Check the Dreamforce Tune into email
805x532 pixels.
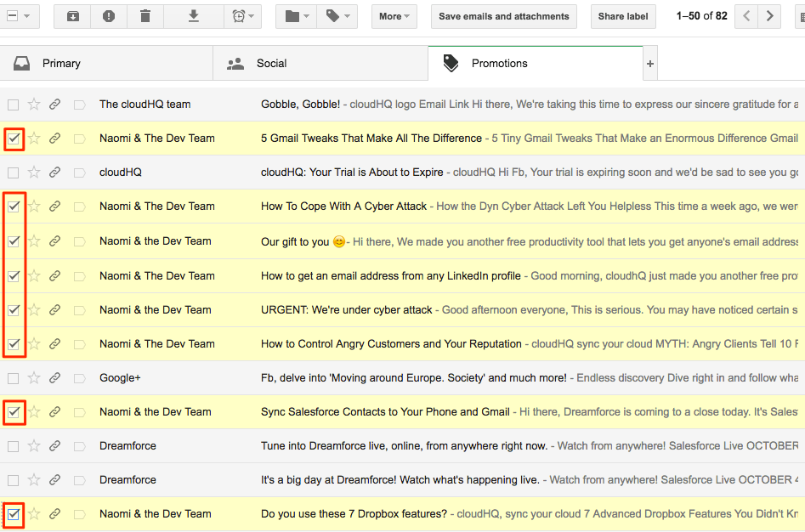[x=13, y=446]
